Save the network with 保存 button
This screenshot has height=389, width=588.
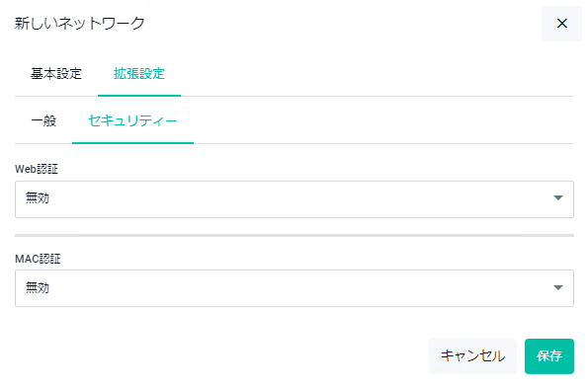point(549,356)
